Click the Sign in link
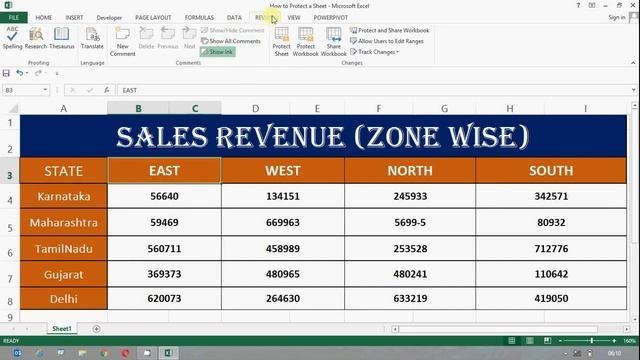The width and height of the screenshot is (640, 360). [616, 18]
